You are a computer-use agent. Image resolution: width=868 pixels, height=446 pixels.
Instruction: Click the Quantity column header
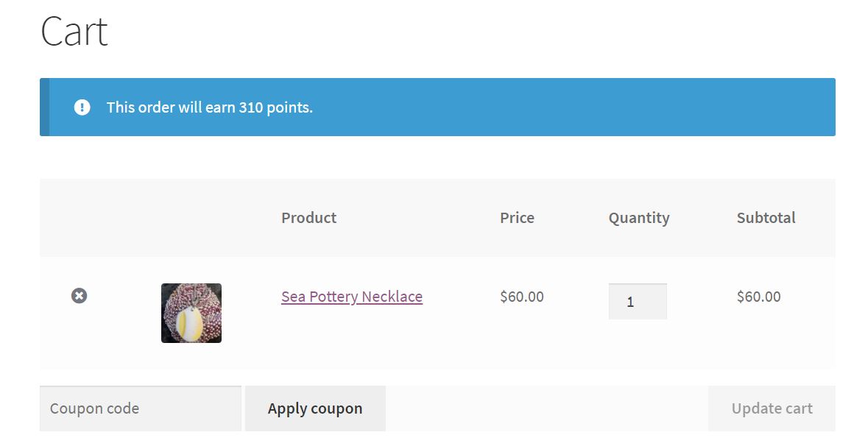tap(639, 218)
